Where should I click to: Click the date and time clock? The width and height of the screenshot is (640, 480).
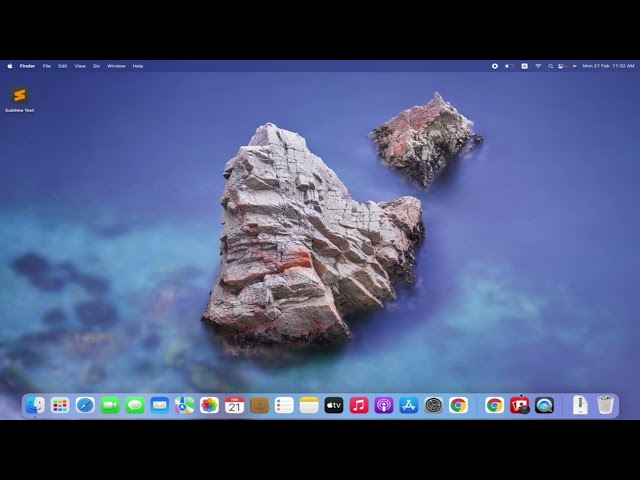coord(609,66)
